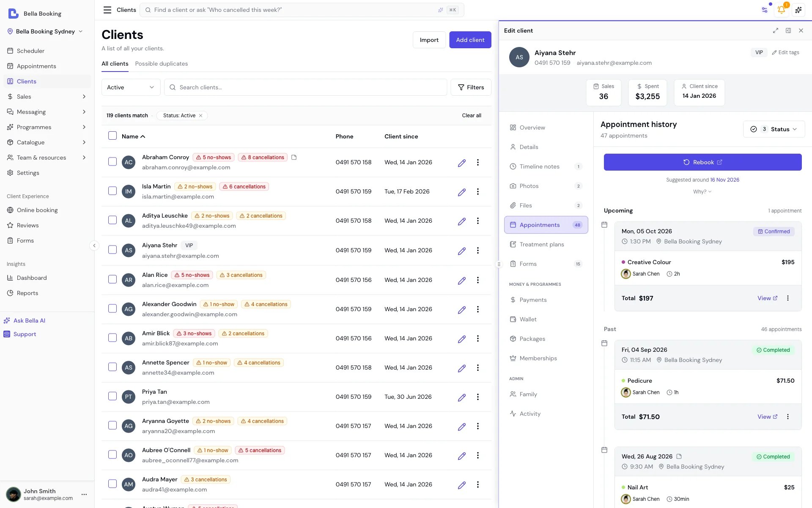812x508 pixels.
Task: Click the pencil edit icon for Priya Tan
Action: pyautogui.click(x=462, y=397)
